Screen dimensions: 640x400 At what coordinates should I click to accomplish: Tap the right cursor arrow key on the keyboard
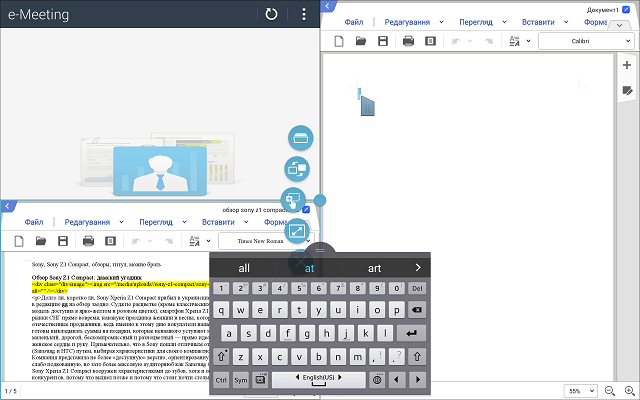click(417, 380)
